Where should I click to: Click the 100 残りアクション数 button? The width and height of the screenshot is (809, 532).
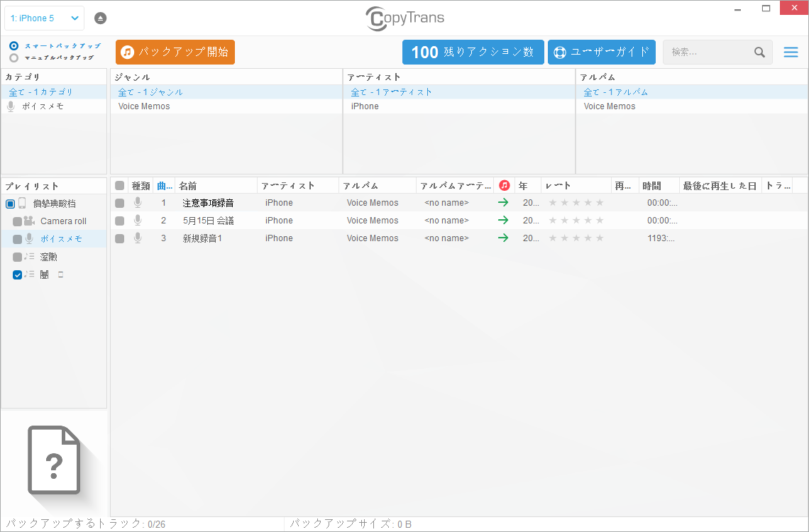473,52
